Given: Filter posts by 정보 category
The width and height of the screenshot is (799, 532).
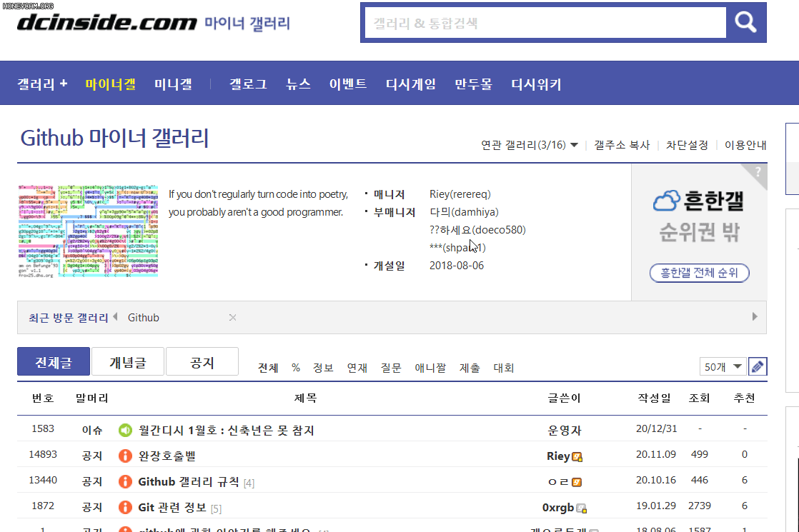Looking at the screenshot, I should pos(323,368).
